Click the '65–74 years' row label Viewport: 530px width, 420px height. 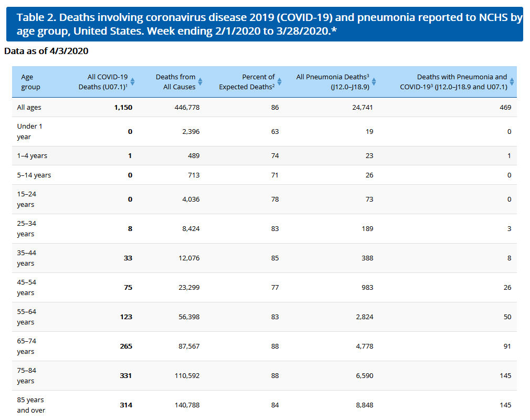[x=26, y=346]
